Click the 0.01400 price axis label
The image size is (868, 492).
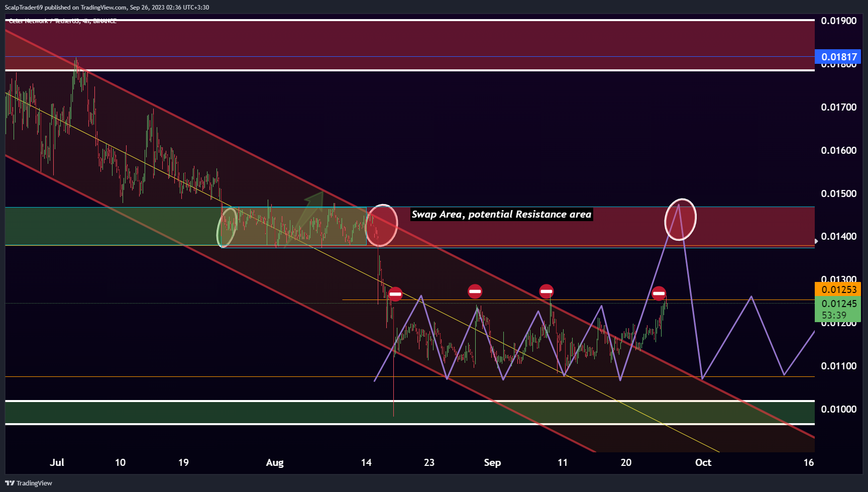pos(838,236)
